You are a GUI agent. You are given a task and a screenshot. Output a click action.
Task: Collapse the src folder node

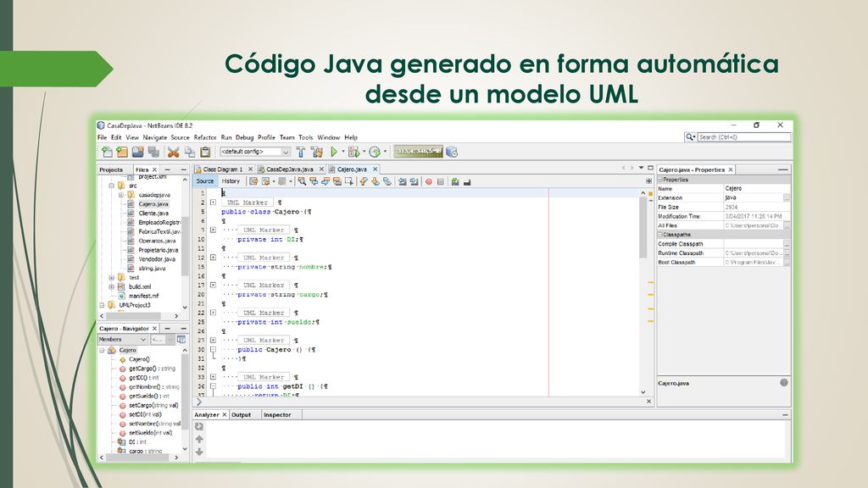(x=111, y=186)
